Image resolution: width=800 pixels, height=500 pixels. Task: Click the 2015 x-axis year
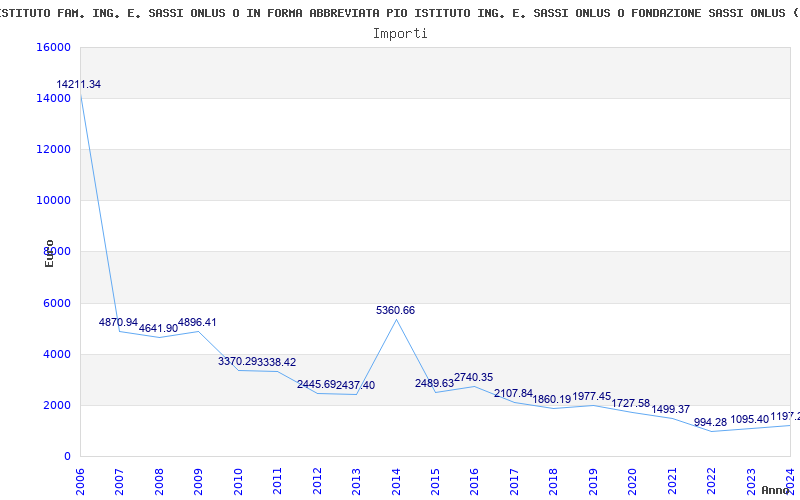[435, 482]
